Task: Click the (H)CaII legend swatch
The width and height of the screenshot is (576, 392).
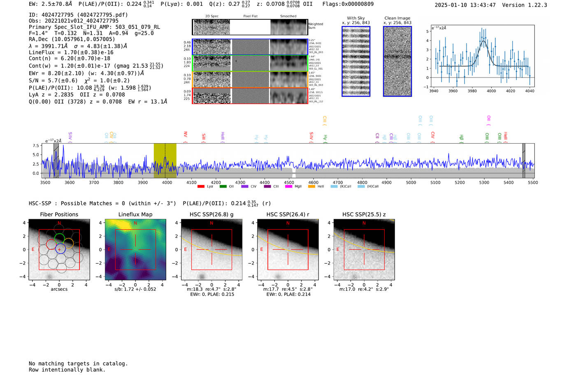Action: pos(361,187)
